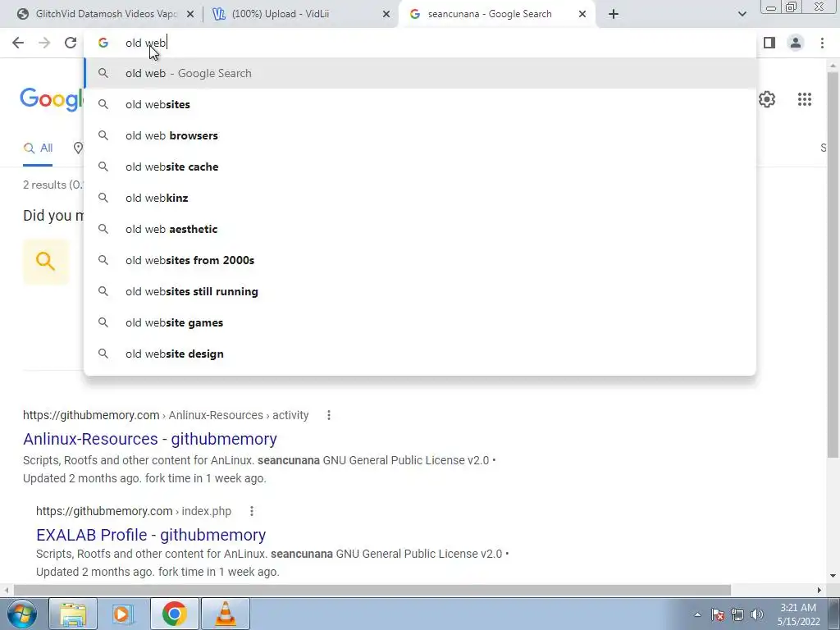Click the scrollbar right arrow
This screenshot has width=840, height=630.
[819, 590]
